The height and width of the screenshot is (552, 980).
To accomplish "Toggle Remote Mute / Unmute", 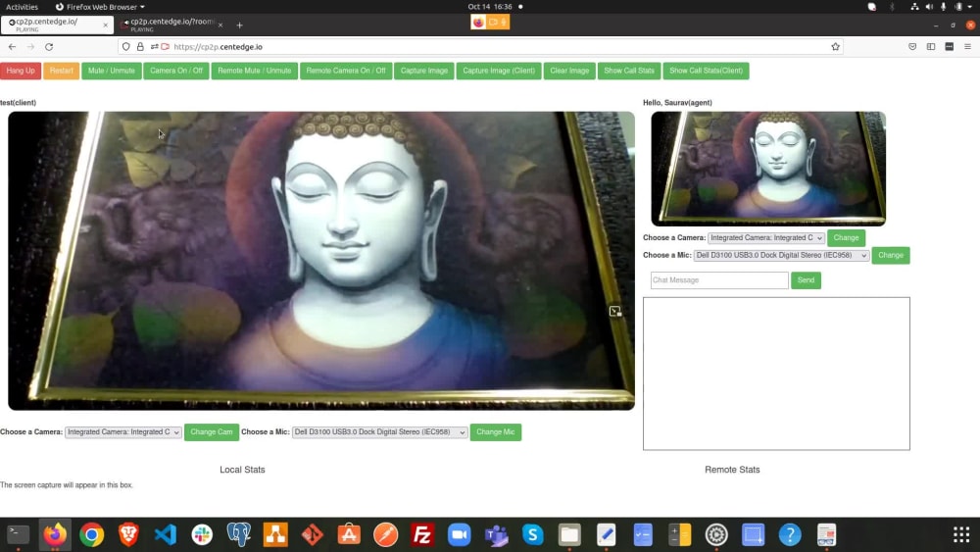I will click(x=255, y=71).
